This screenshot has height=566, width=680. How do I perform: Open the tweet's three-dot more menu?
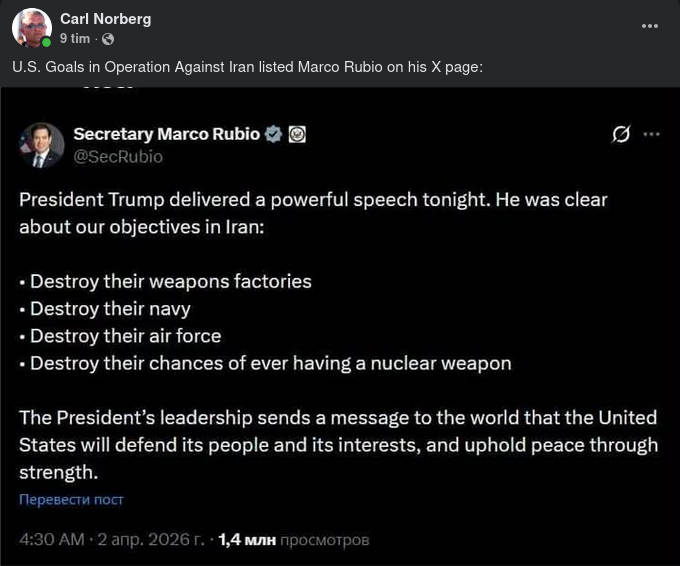(x=652, y=134)
